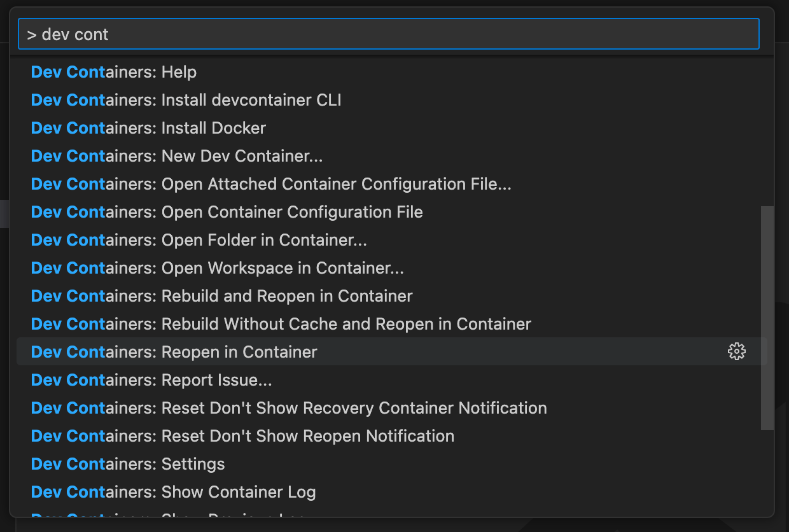Viewport: 789px width, 532px height.
Task: Select Reset Don't Show Reopen Notification
Action: click(x=243, y=437)
